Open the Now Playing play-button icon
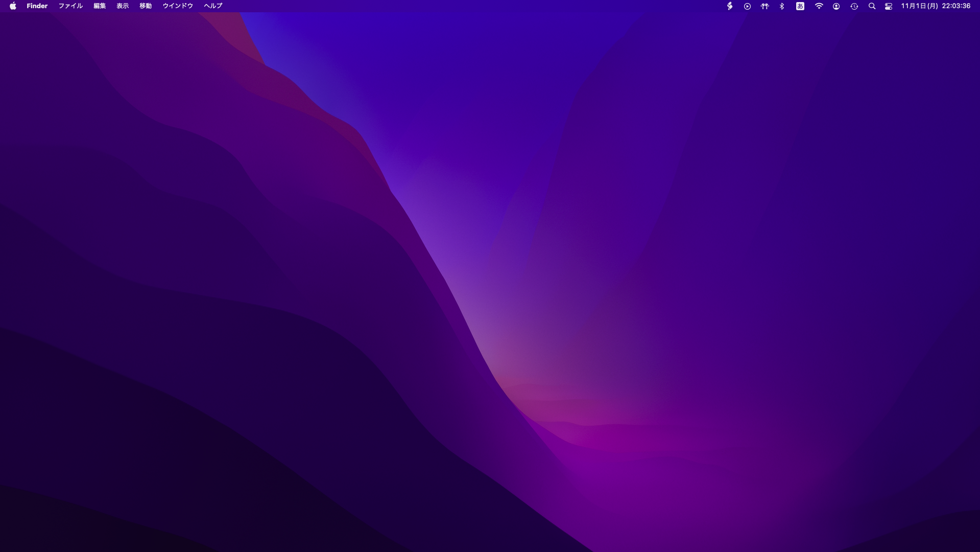The image size is (980, 552). tap(747, 6)
